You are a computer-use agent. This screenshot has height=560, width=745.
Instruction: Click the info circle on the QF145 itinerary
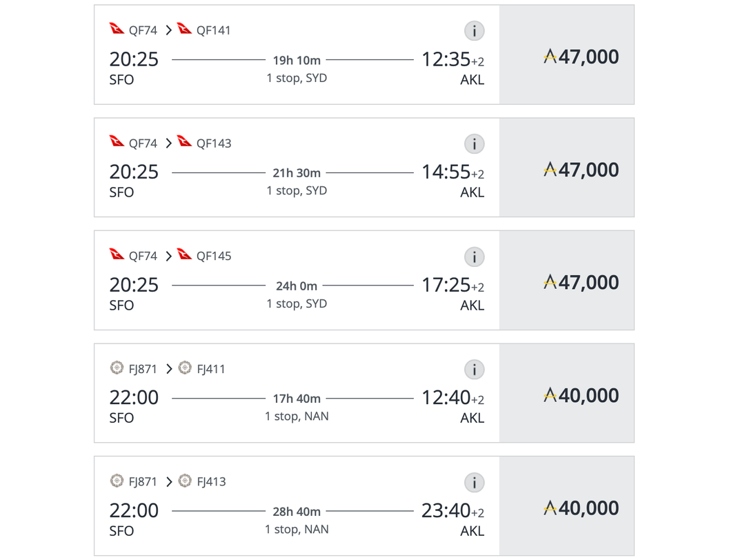click(x=474, y=256)
